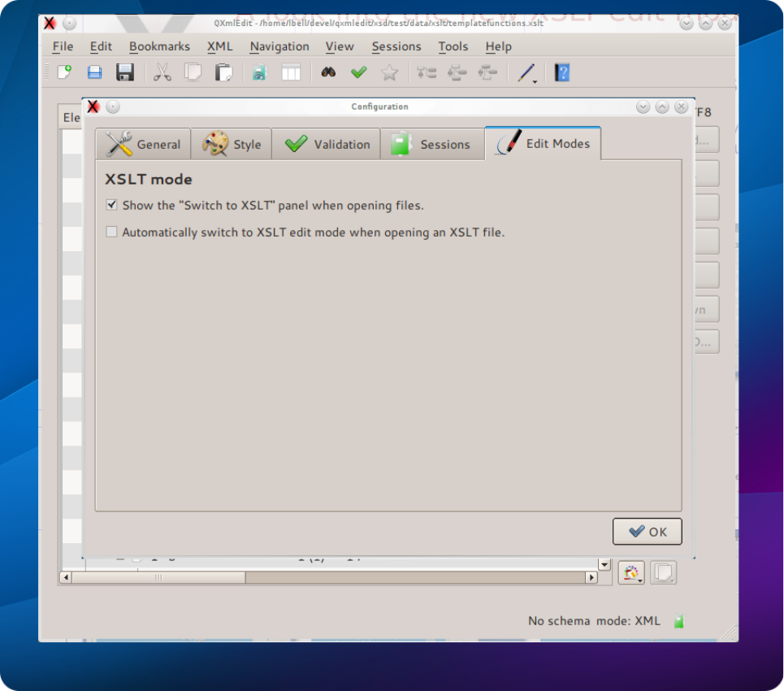Image resolution: width=784 pixels, height=691 pixels.
Task: Click the scissors Cut icon
Action: [162, 72]
